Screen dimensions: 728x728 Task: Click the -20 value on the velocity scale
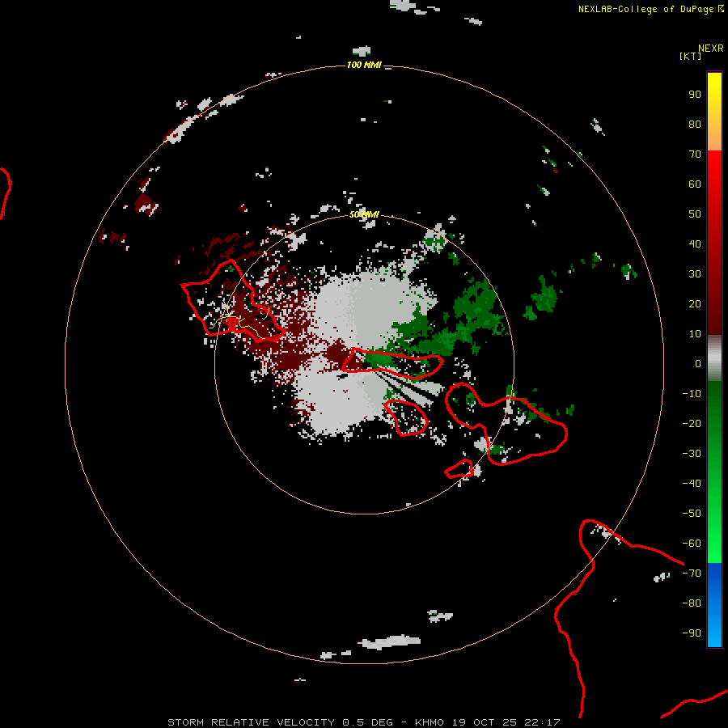[692, 424]
